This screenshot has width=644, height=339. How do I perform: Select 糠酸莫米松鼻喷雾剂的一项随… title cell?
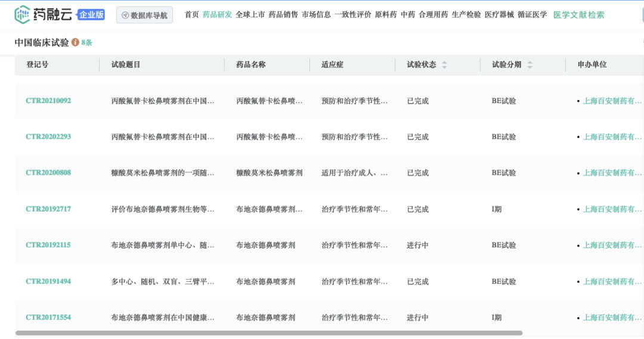coord(163,173)
